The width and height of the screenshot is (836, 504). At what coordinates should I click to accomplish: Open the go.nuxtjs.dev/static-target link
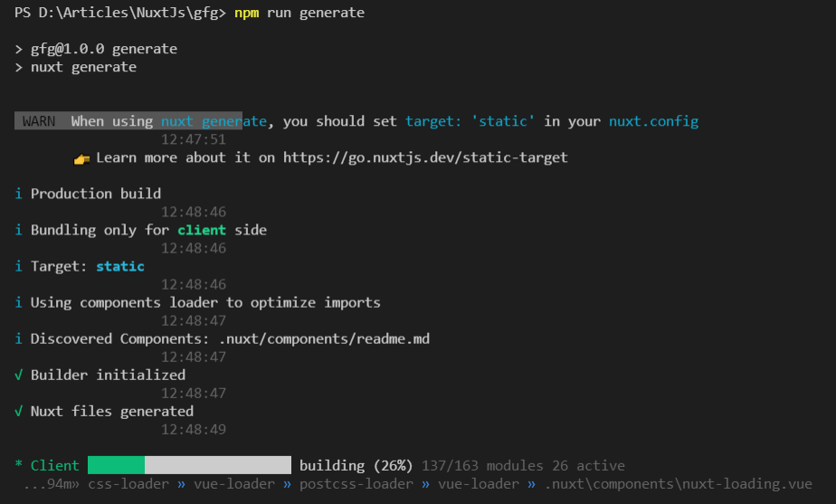click(x=425, y=157)
